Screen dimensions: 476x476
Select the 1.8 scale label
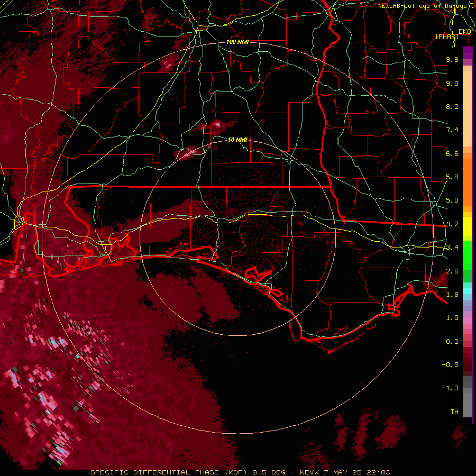pos(452,295)
